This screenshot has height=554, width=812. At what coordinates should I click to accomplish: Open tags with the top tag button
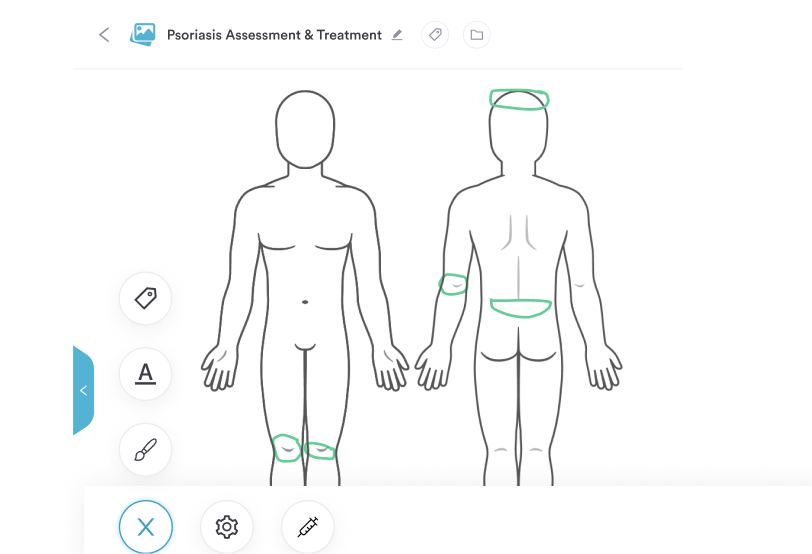point(435,35)
